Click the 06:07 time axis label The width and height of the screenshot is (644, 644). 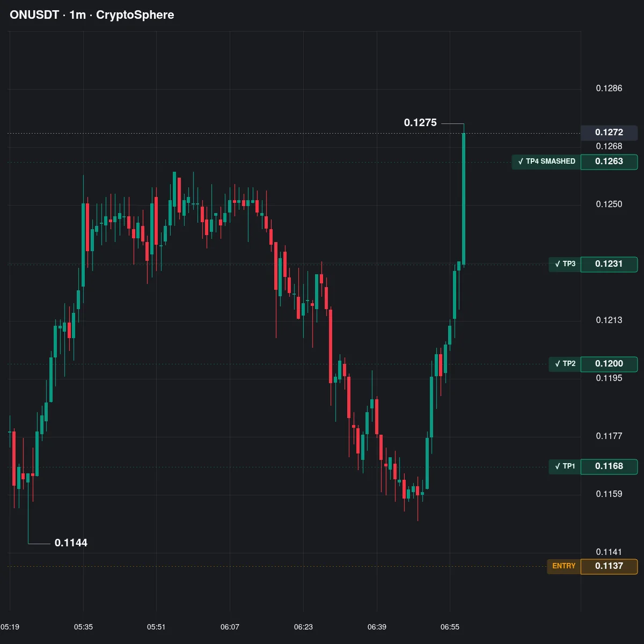(x=230, y=627)
